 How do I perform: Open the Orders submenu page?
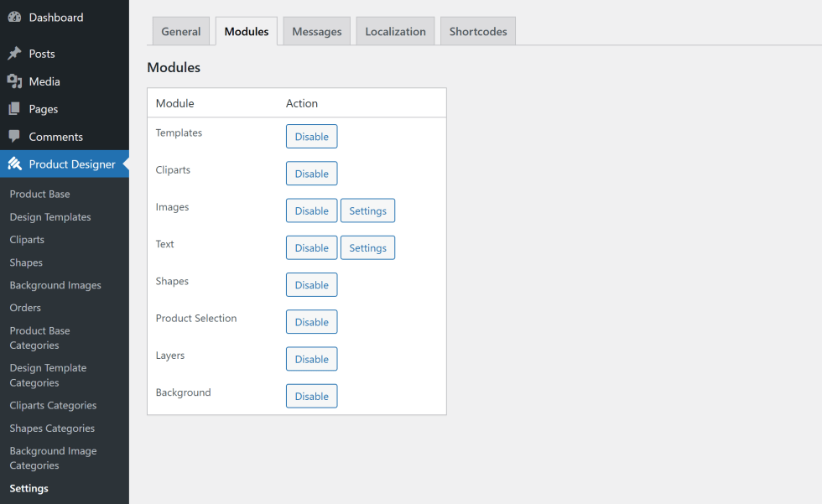pyautogui.click(x=25, y=308)
